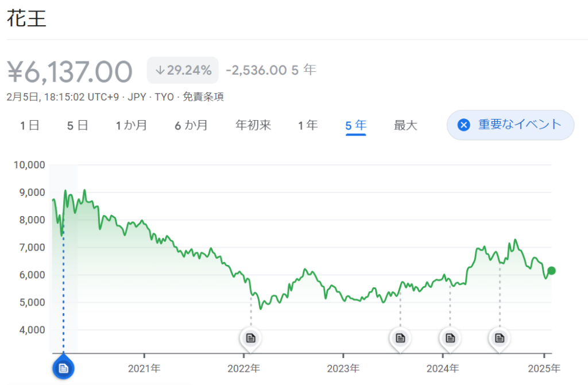Viewport: 588px width, 385px height.
Task: Switch to the 1年 range
Action: (308, 125)
